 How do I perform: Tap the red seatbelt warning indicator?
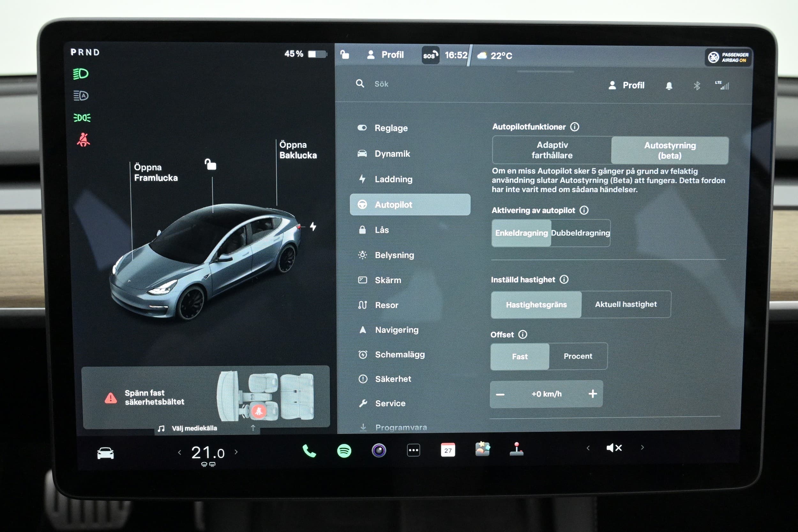coord(83,140)
